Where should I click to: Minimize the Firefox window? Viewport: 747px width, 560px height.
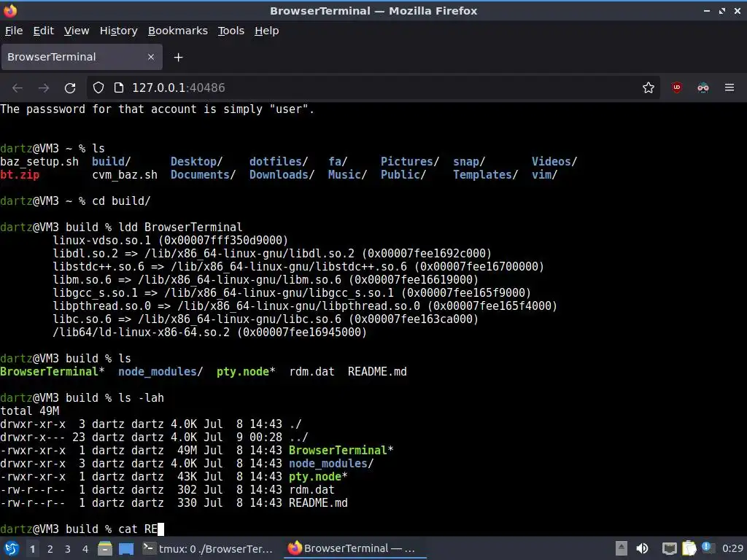(706, 11)
